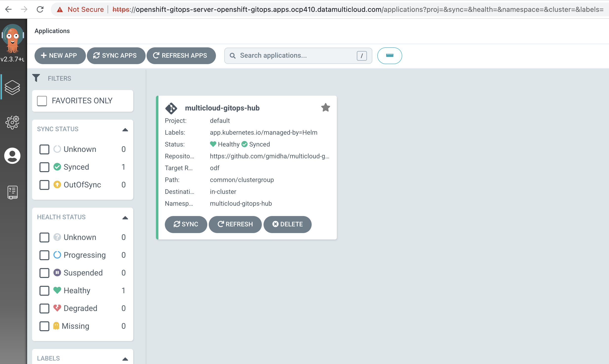
Task: Click the target revision 'odf'
Action: (214, 168)
